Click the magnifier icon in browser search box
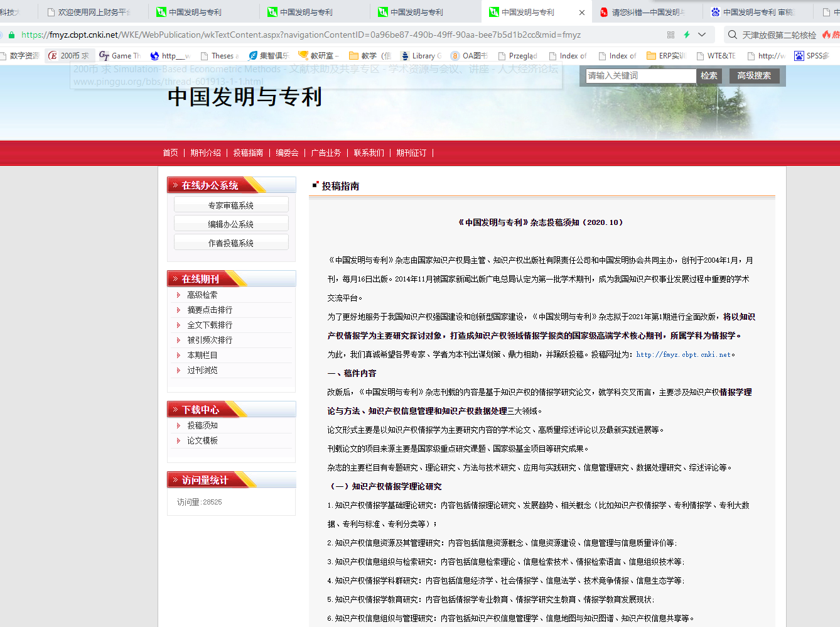 click(732, 35)
